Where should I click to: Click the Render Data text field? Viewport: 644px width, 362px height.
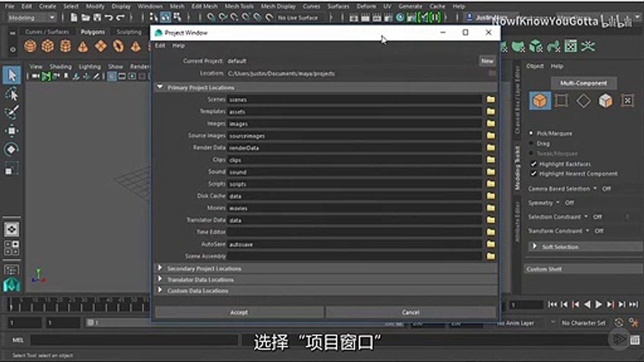[x=355, y=148]
